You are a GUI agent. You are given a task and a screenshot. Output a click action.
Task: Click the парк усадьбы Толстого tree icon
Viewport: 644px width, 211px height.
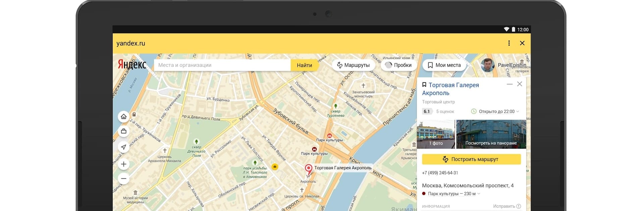tap(255, 163)
